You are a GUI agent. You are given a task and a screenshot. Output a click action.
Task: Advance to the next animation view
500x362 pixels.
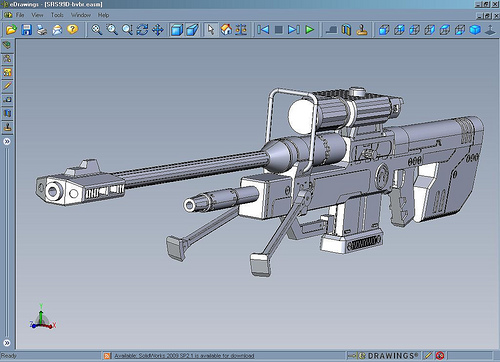[x=294, y=30]
